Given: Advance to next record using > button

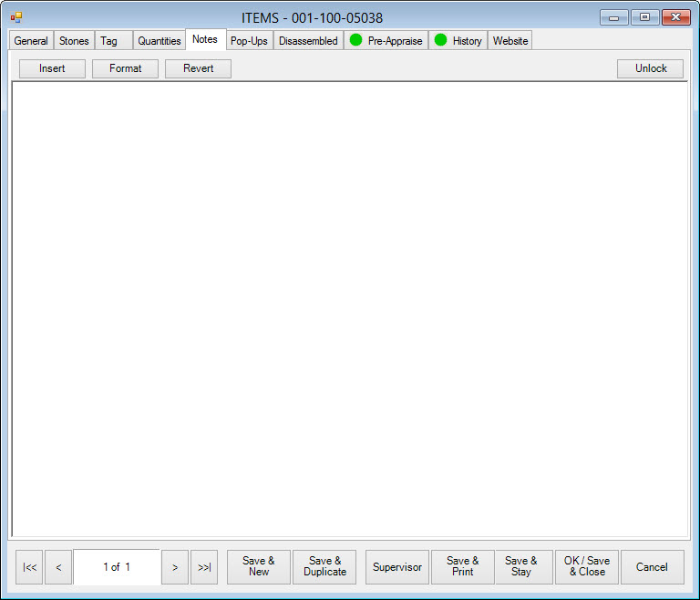Looking at the screenshot, I should point(175,567).
